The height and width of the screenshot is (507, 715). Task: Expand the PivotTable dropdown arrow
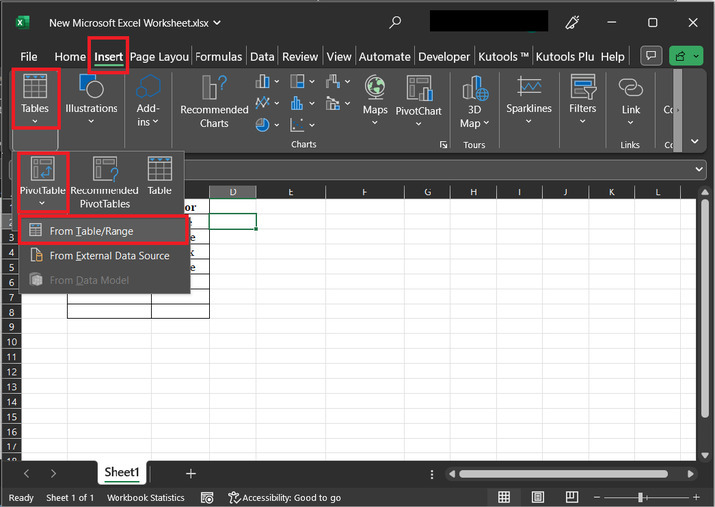[x=42, y=203]
